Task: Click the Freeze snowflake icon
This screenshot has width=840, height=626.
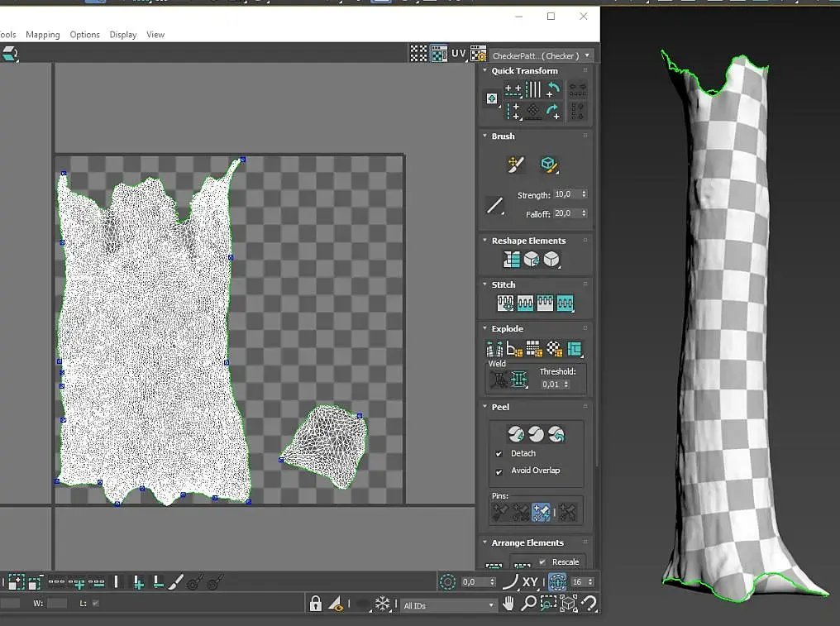Action: point(383,604)
